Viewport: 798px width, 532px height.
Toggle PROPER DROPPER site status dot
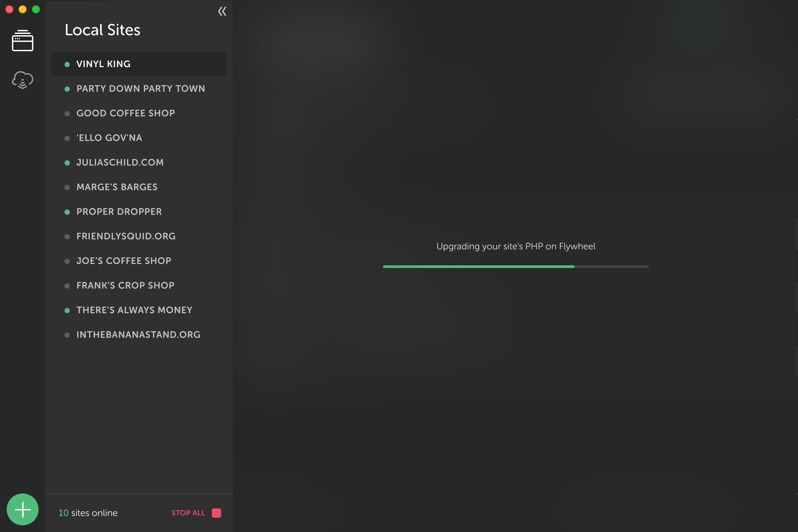(67, 211)
